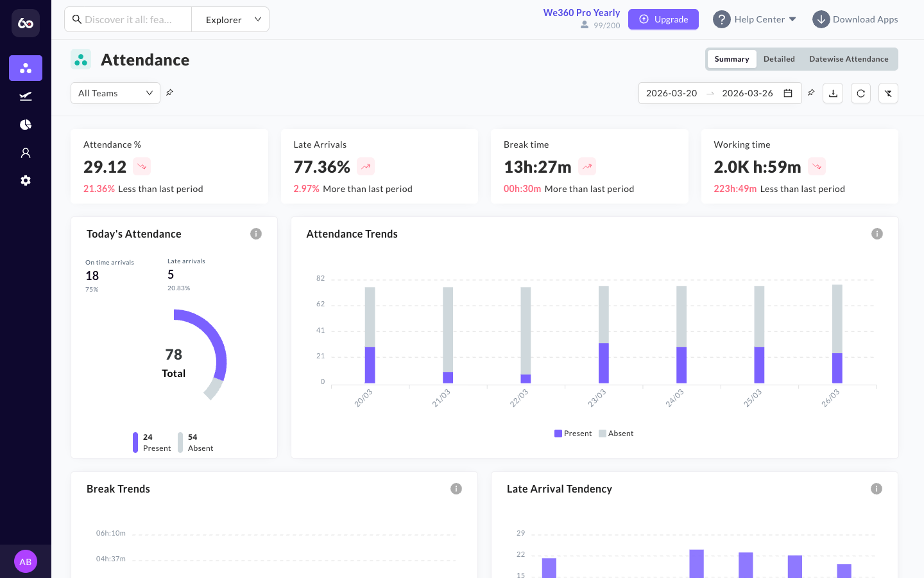This screenshot has height=578, width=924.
Task: Clear filters with the funnel icon
Action: [x=888, y=93]
